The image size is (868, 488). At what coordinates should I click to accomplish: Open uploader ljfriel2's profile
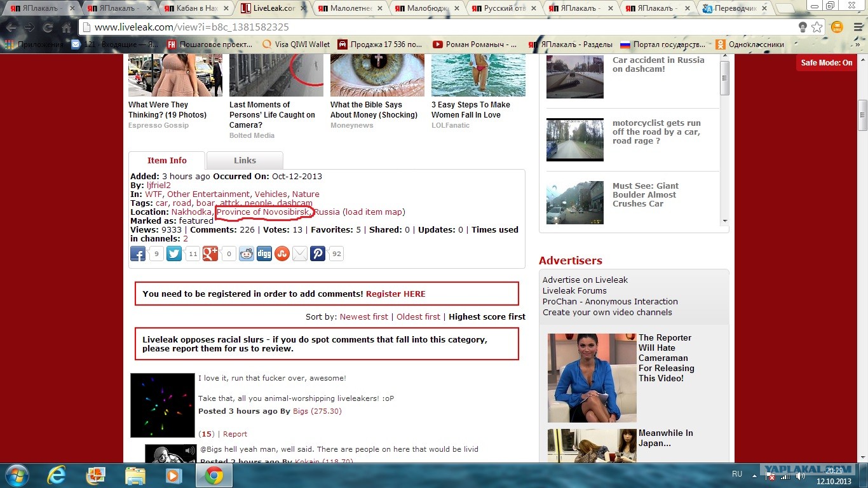coord(159,186)
